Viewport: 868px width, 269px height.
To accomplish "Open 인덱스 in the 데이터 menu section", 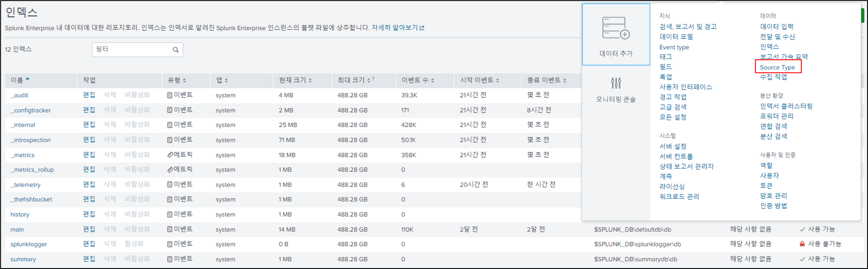I will pos(769,47).
